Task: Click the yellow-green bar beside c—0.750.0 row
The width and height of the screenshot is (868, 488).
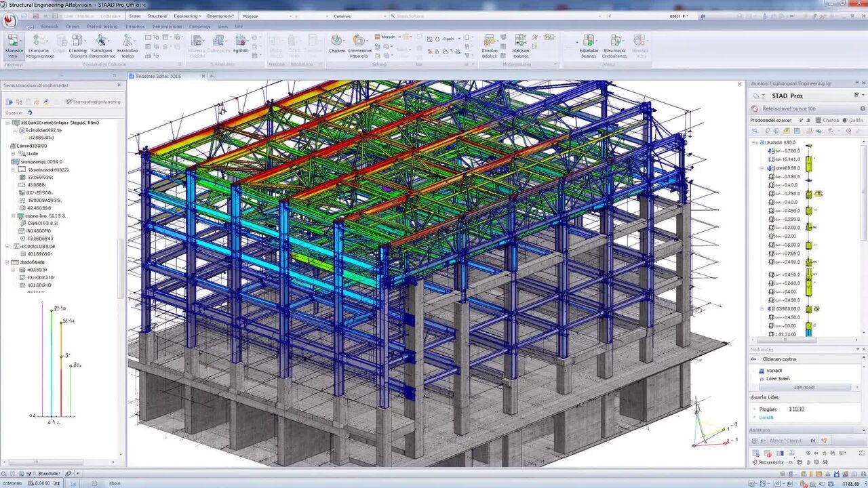Action: pos(809,194)
